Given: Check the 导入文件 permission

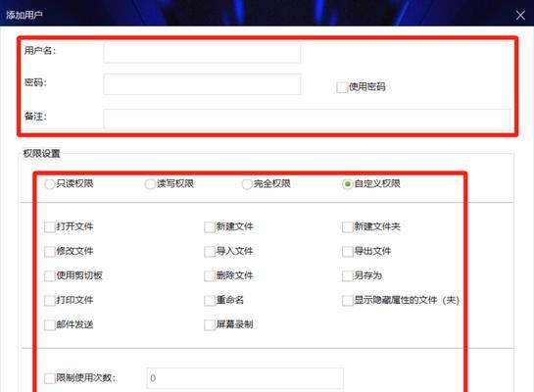Looking at the screenshot, I should tap(210, 252).
